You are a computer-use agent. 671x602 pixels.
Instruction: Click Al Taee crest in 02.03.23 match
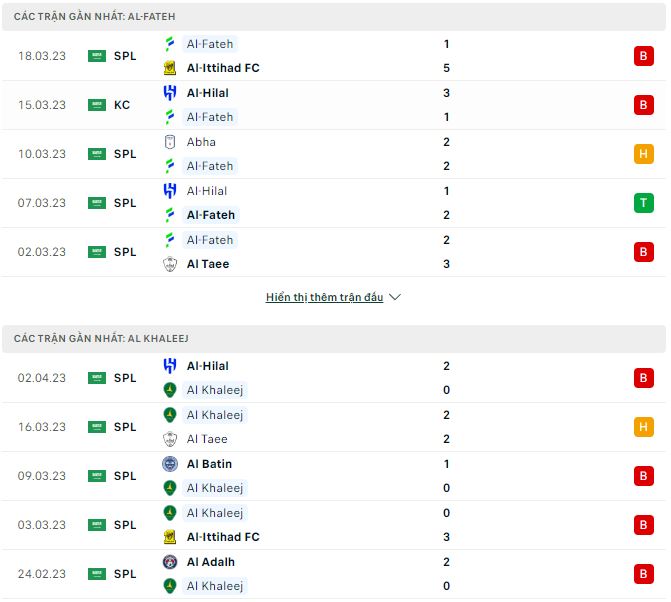click(x=170, y=264)
